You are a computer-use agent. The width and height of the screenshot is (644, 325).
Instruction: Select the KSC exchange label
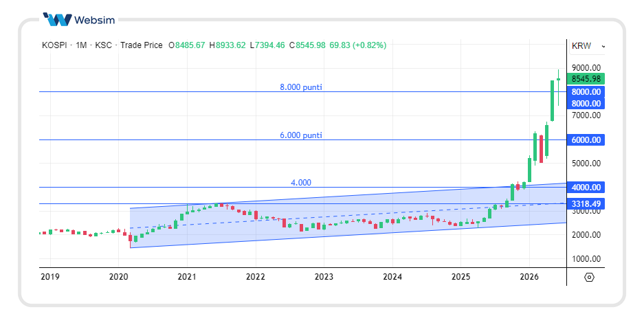103,45
